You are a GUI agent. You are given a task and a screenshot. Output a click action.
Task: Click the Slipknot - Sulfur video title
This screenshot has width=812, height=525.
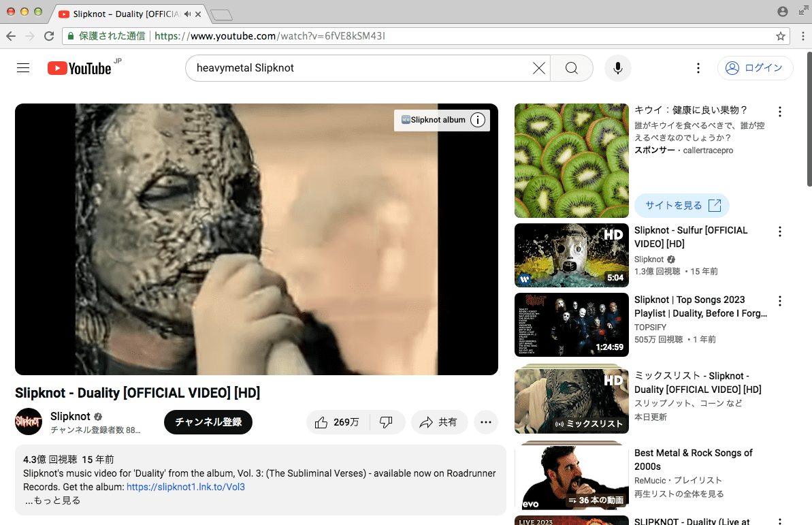[691, 237]
